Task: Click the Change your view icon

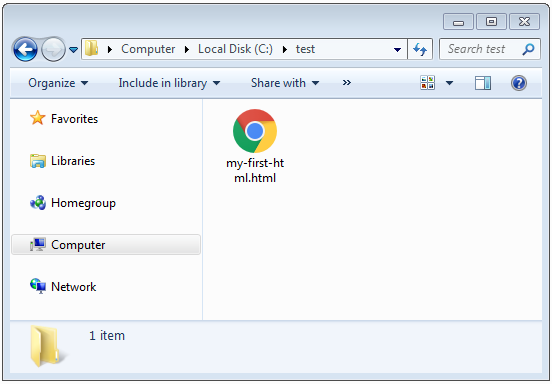Action: point(427,83)
